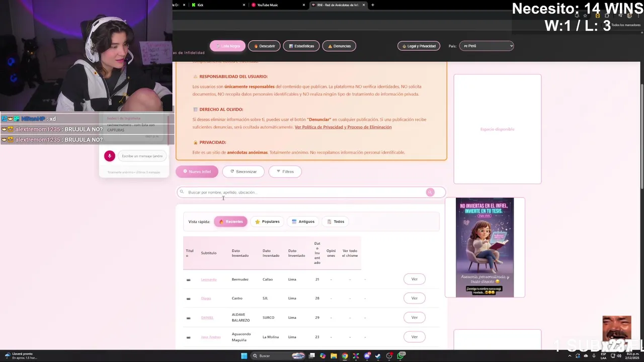Open a new browser tab
Viewport: 644px width, 362px height.
coord(372,5)
